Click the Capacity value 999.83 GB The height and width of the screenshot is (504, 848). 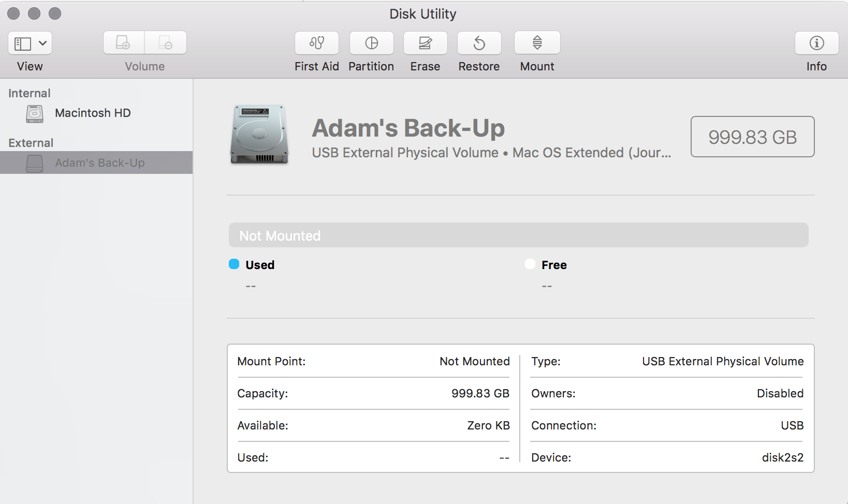pyautogui.click(x=480, y=393)
